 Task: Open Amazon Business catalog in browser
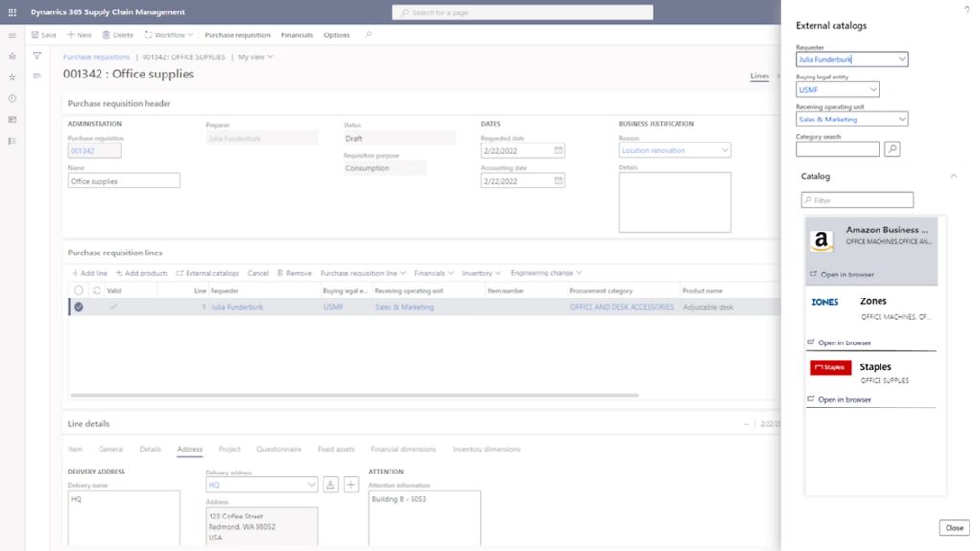(846, 275)
